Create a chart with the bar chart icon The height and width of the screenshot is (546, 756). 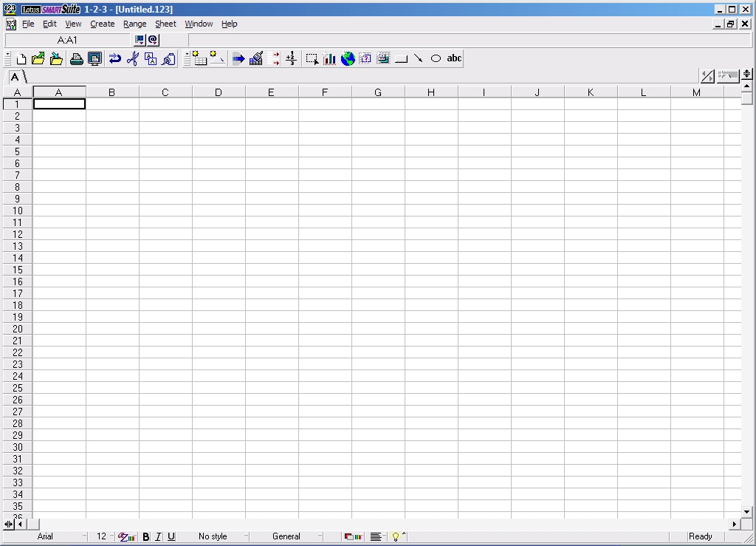click(329, 59)
